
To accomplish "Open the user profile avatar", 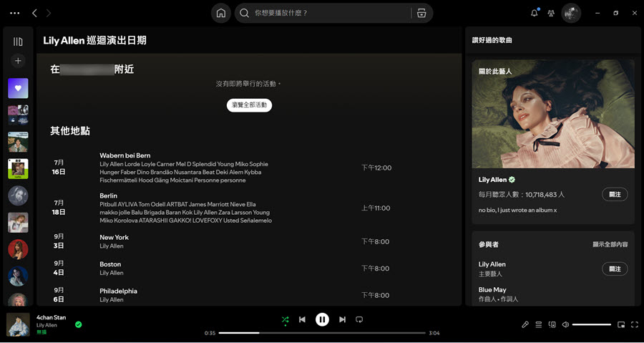I will coord(571,13).
